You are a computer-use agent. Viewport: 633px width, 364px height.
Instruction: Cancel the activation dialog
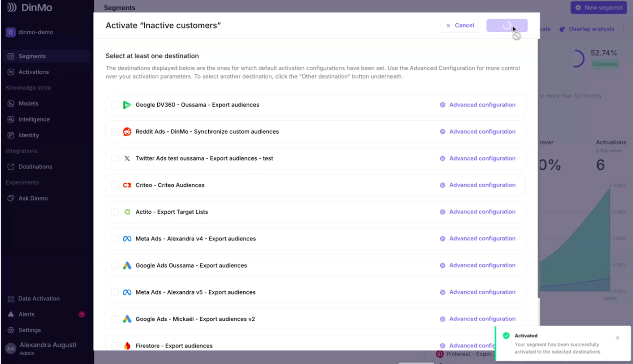coord(460,25)
